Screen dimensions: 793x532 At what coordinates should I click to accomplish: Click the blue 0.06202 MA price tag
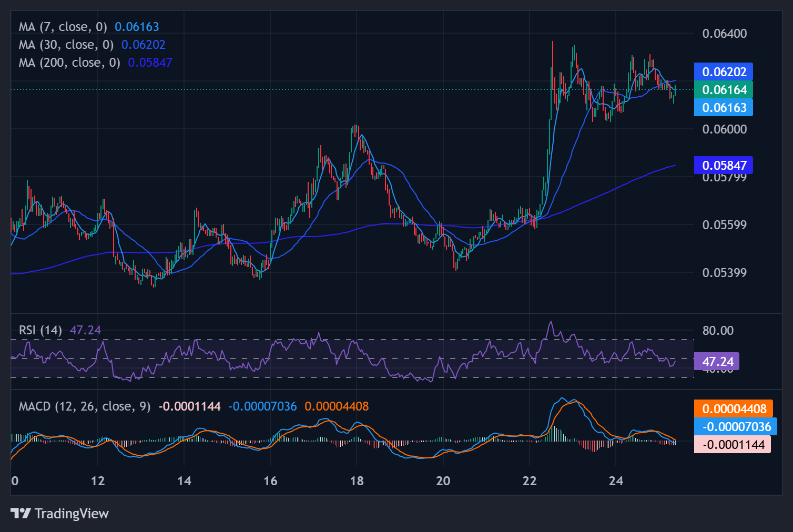[x=724, y=72]
